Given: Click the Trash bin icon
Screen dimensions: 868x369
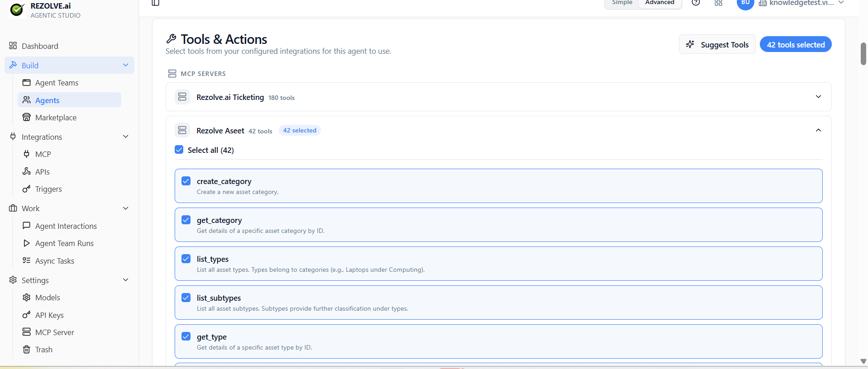Looking at the screenshot, I should tap(27, 350).
